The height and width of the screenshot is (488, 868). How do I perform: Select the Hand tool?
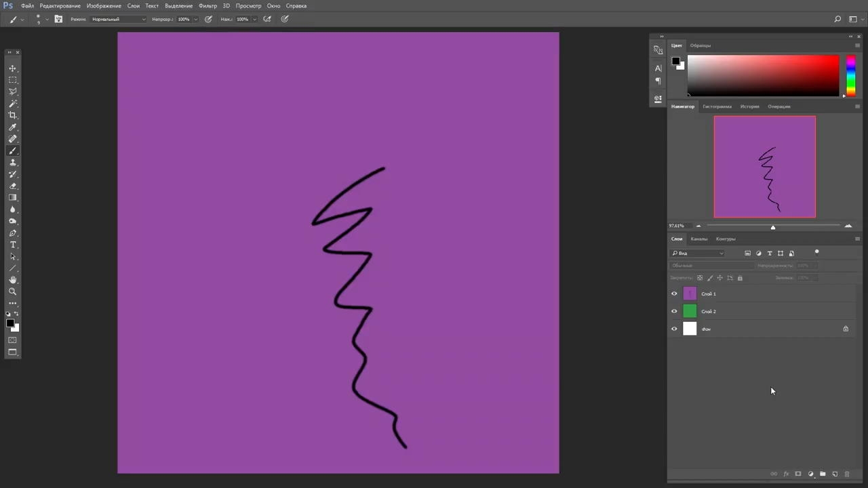tap(12, 280)
